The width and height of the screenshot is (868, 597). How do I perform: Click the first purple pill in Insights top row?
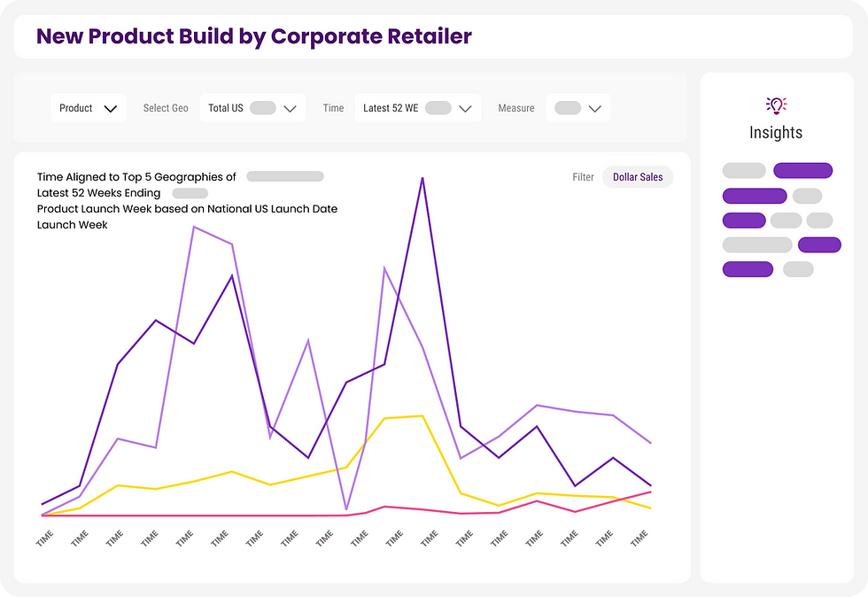pyautogui.click(x=802, y=171)
